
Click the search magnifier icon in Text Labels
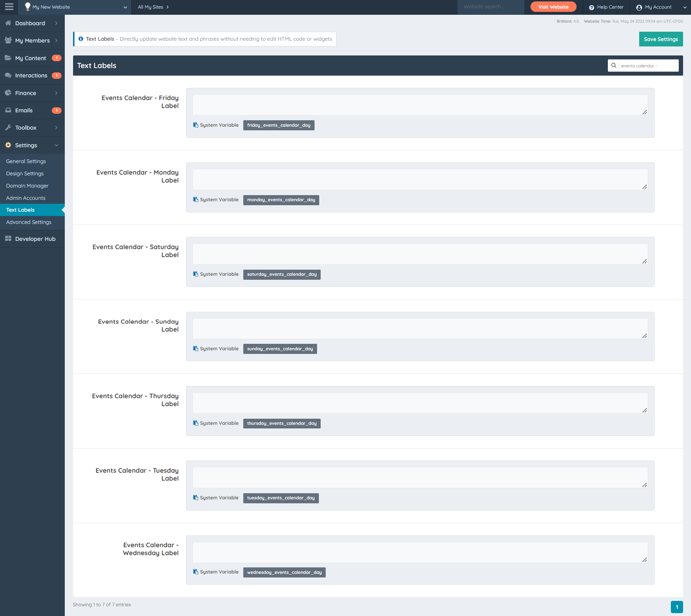pyautogui.click(x=614, y=66)
